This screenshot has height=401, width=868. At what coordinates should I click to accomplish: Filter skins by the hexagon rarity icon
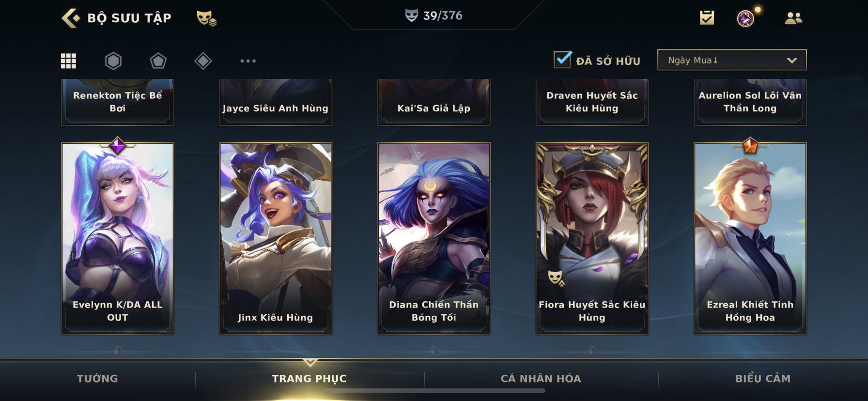coord(113,61)
